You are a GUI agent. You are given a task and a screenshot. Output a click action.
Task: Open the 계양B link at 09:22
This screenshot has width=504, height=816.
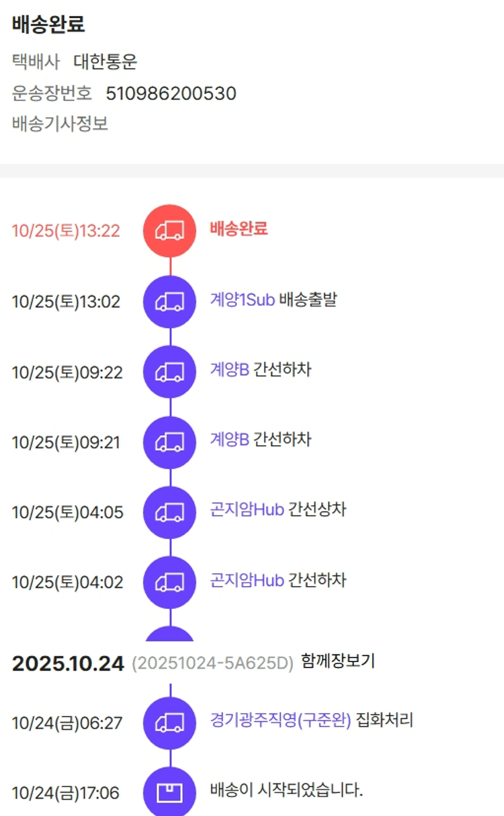click(x=229, y=370)
